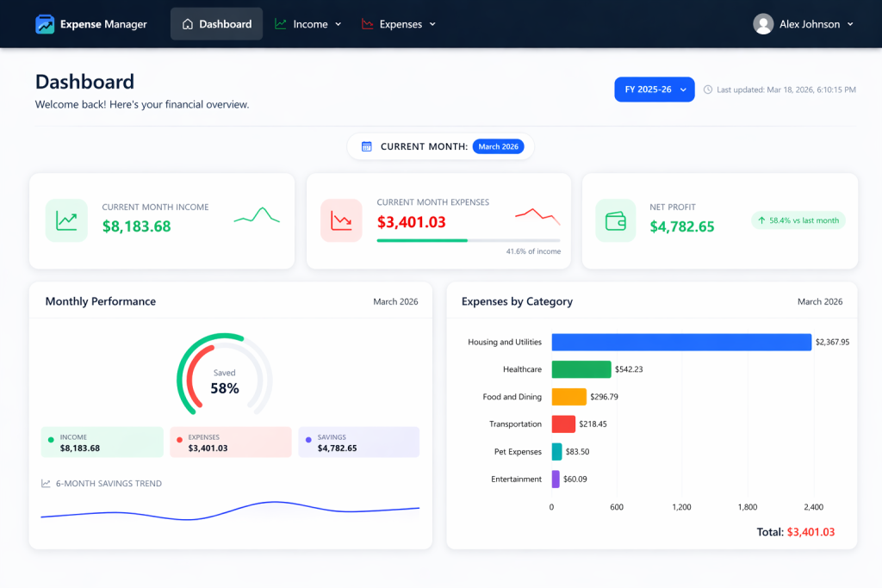Click the green Income chart icon in navbar
The image size is (882, 588).
coord(280,24)
